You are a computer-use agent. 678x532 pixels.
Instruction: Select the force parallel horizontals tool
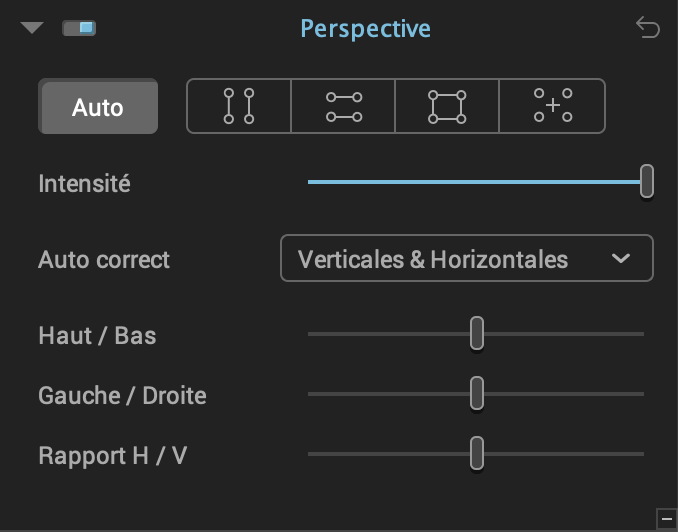pos(343,106)
